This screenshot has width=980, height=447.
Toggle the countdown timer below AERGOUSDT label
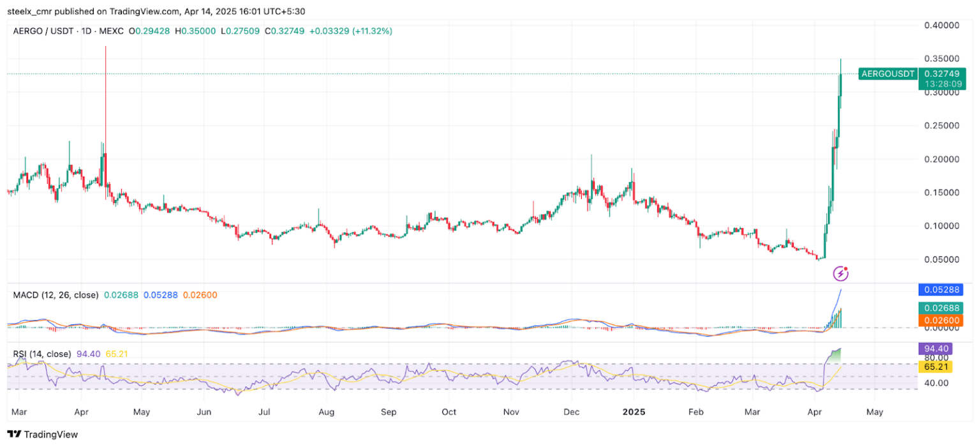[x=944, y=83]
